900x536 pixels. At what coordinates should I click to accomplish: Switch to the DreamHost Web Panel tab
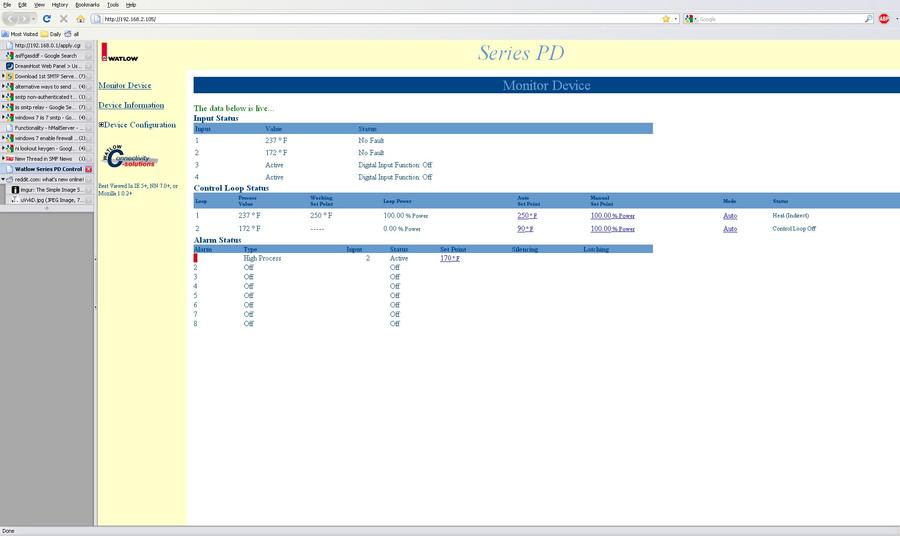(x=47, y=65)
